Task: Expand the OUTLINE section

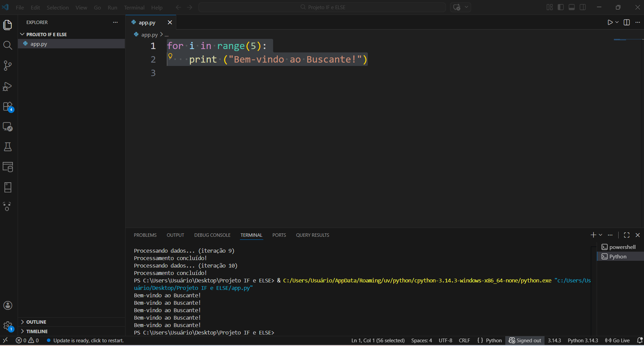Action: [36, 322]
